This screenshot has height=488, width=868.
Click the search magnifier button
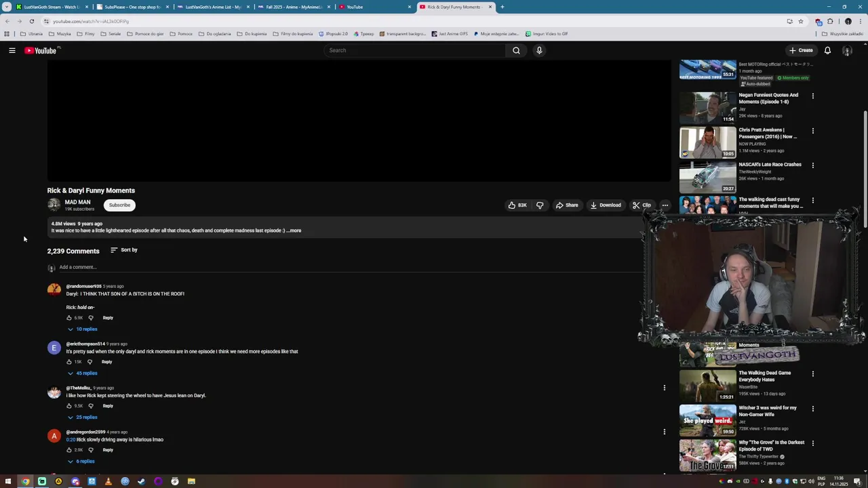(516, 50)
